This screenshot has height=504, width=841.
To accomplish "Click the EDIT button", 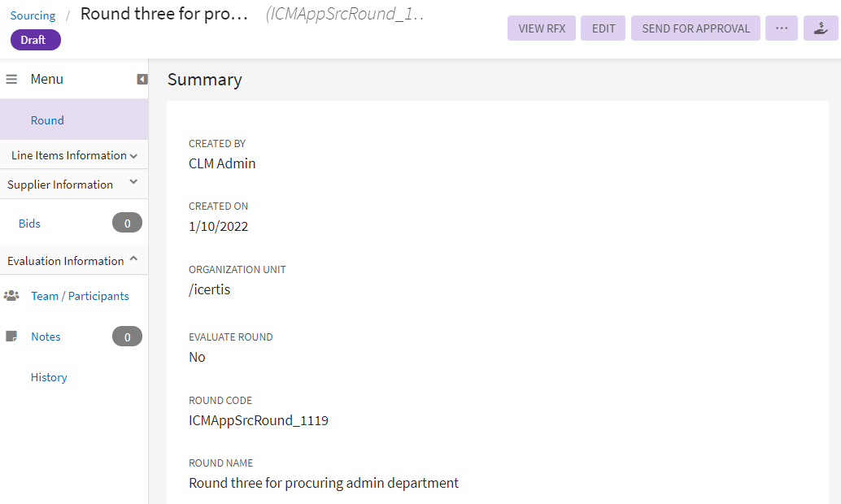I will point(604,28).
